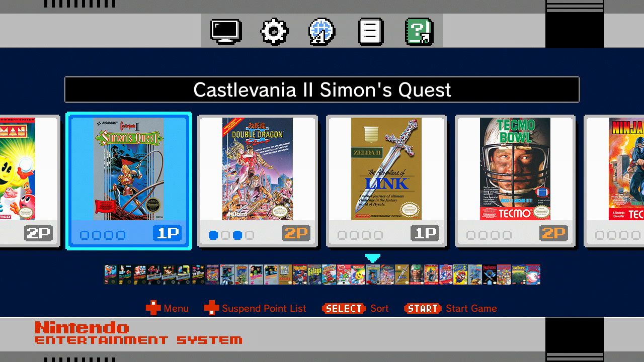Click the 2P badge on Double Dragon II
Image resolution: width=644 pixels, height=362 pixels.
[296, 233]
